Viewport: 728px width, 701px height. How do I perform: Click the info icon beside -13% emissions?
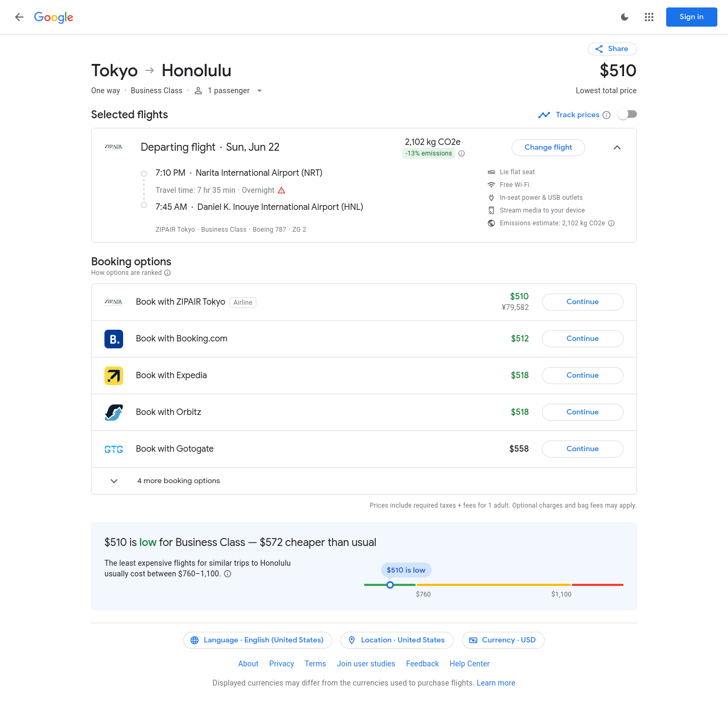[462, 153]
